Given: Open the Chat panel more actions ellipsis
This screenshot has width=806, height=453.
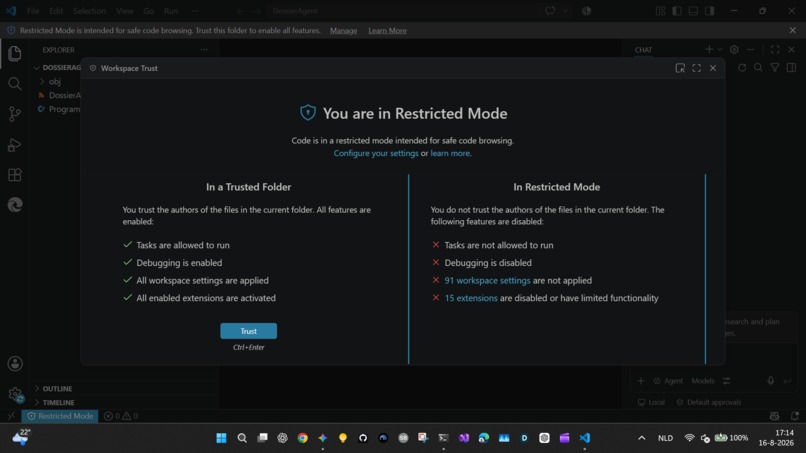Looking at the screenshot, I should click(x=751, y=49).
